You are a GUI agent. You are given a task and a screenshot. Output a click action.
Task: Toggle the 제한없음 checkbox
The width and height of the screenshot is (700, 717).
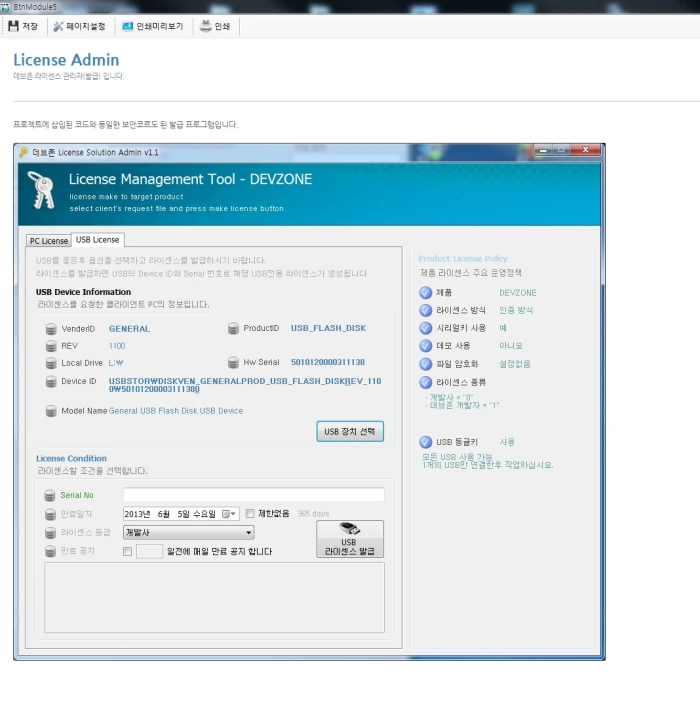point(250,514)
